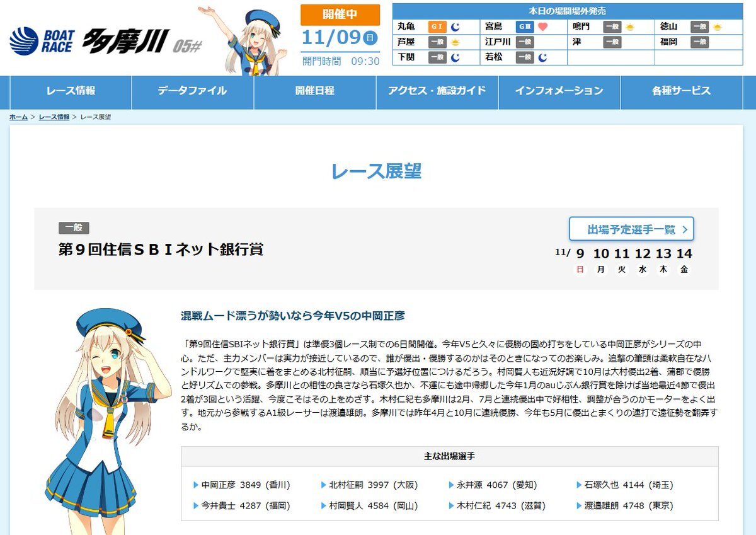The width and height of the screenshot is (756, 535).
Task: Click the 日 day circle beside 11/09
Action: click(x=370, y=38)
